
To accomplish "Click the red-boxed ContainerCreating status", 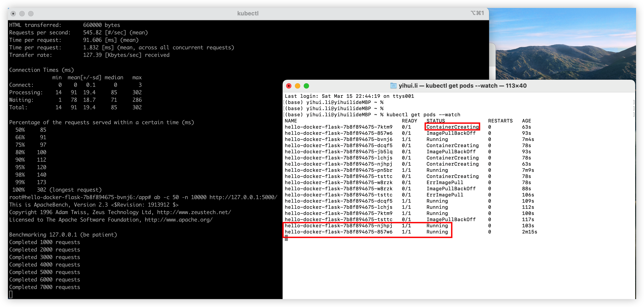I will click(x=452, y=127).
